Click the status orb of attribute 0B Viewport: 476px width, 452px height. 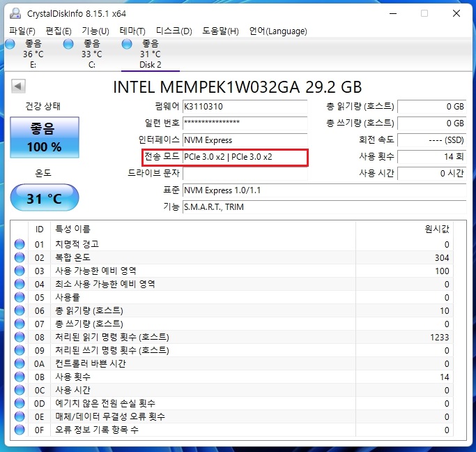click(x=20, y=377)
